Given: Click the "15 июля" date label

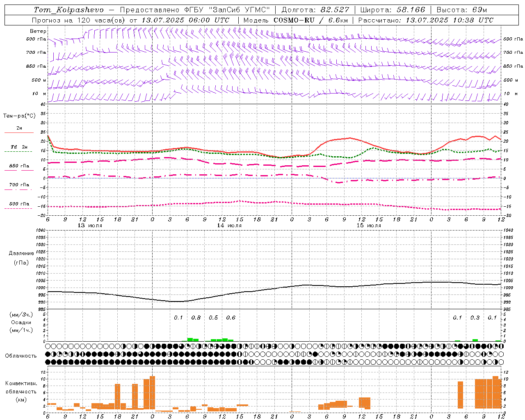Looking at the screenshot, I should [x=369, y=226].
